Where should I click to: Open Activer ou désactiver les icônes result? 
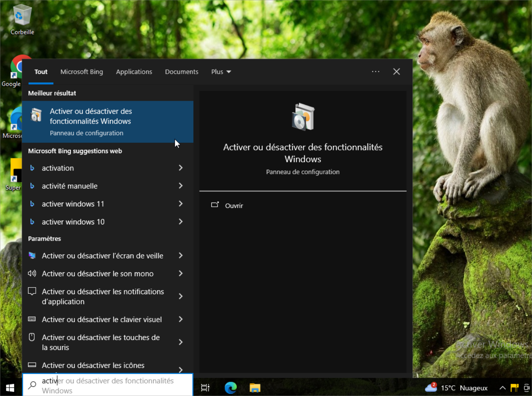pyautogui.click(x=108, y=365)
